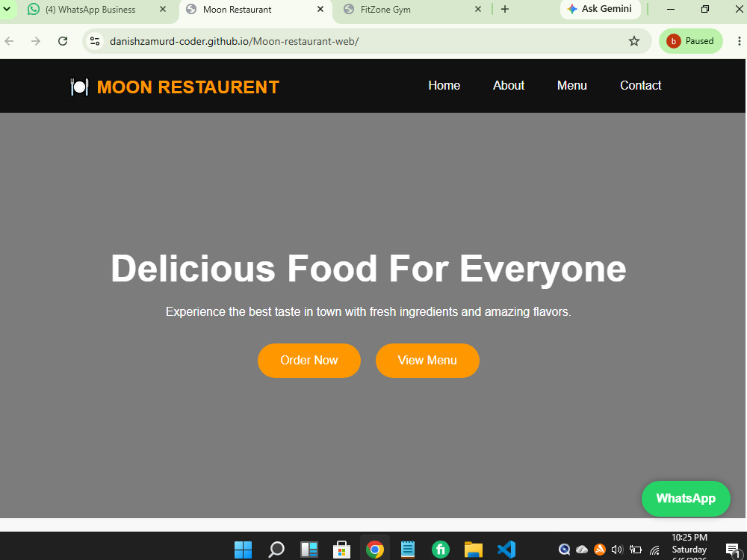Open the floating WhatsApp chat button
747x560 pixels.
pos(686,499)
